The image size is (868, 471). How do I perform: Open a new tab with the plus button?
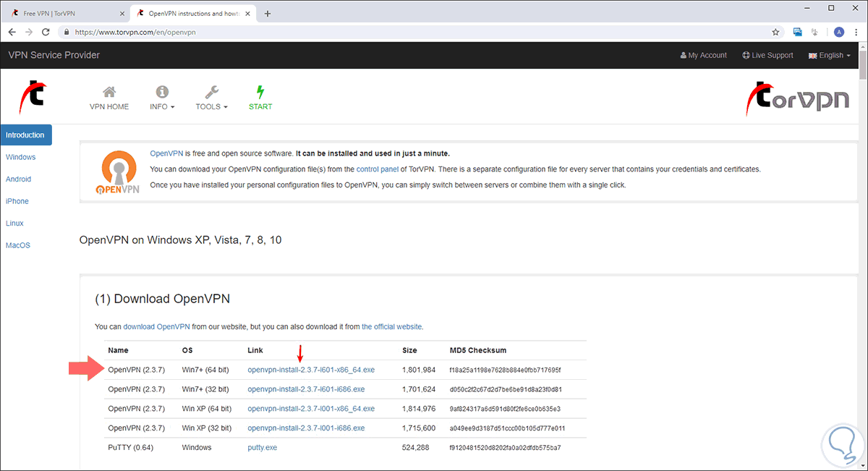(268, 13)
